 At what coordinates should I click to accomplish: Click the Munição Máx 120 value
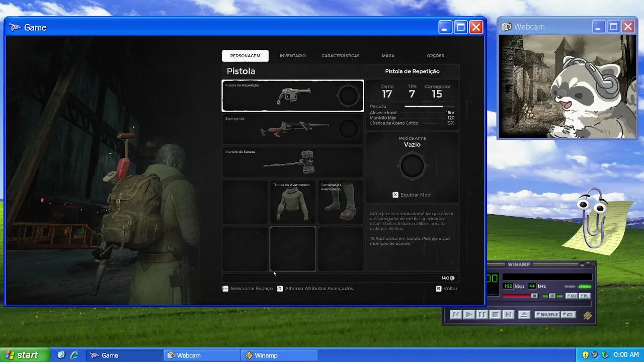click(x=451, y=118)
